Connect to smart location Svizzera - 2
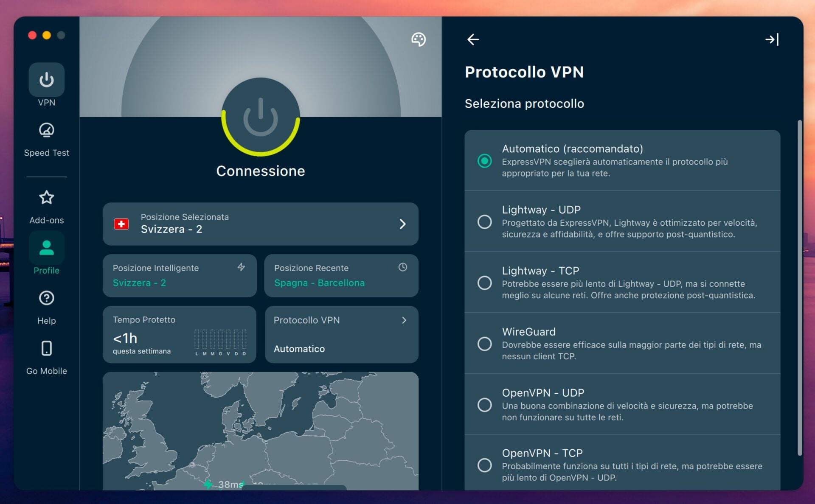Screen dimensions: 815x504 click(180, 276)
